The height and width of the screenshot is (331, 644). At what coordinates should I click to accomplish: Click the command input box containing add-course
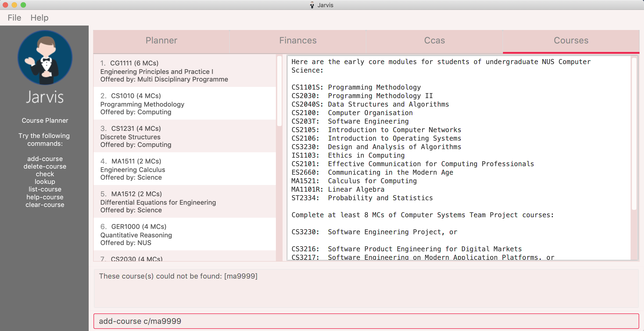click(x=366, y=321)
